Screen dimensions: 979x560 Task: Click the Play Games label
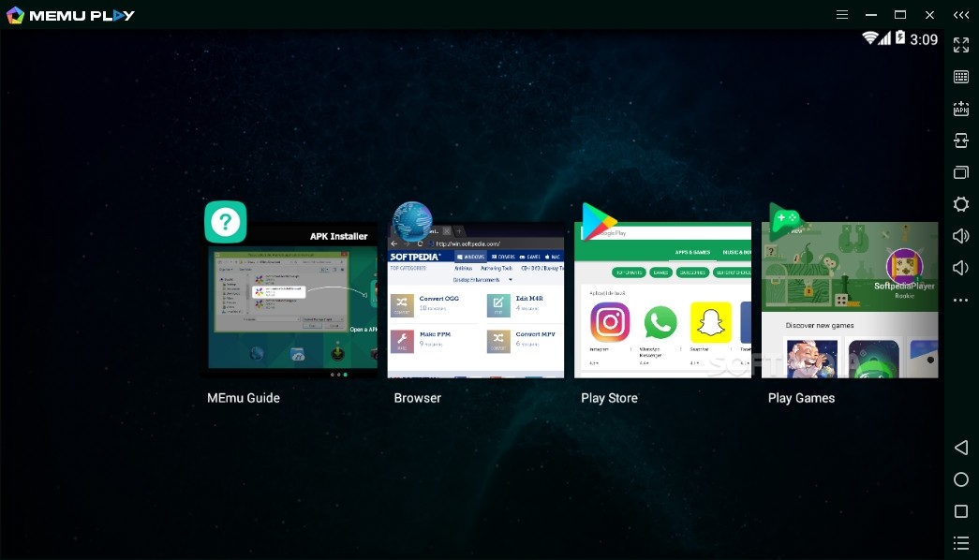(801, 398)
